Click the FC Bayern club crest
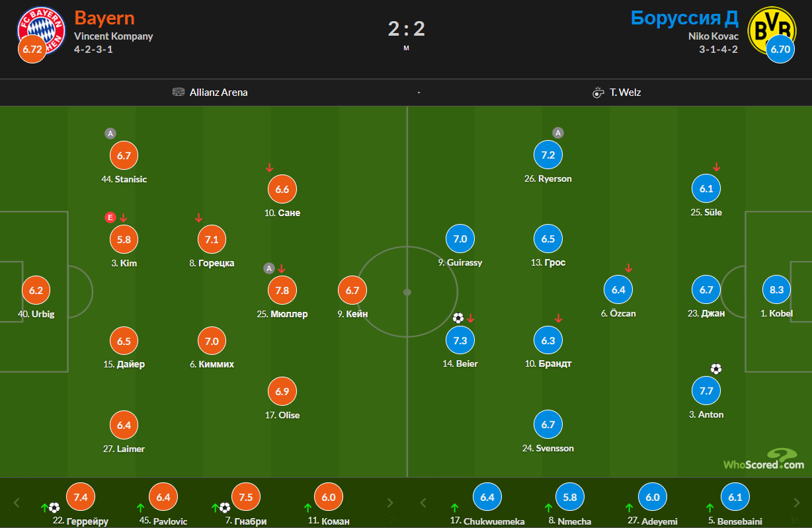Viewport: 812px width, 528px height. 41,28
